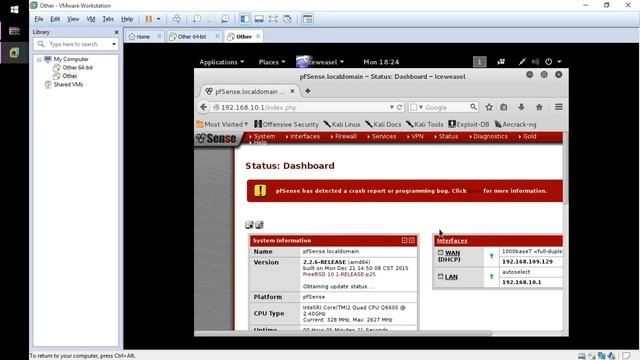Close the Library panel
The height and width of the screenshot is (360, 640).
click(x=116, y=32)
